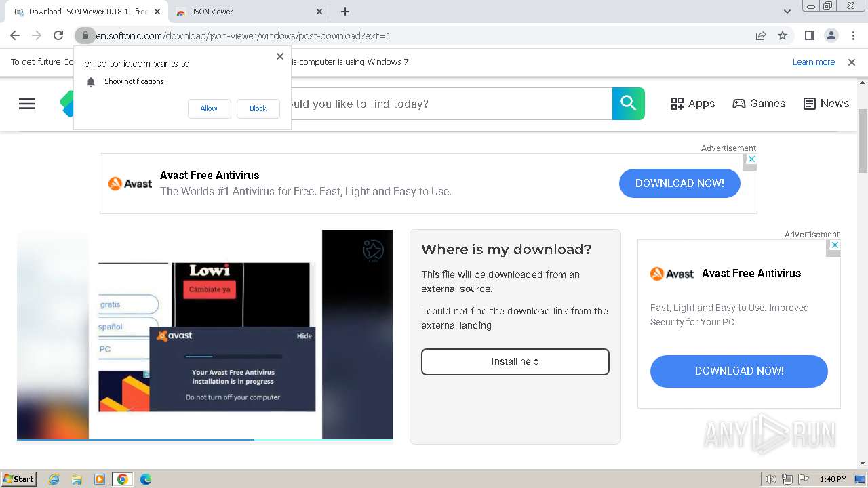868x488 pixels.
Task: Open the News section
Action: click(826, 104)
